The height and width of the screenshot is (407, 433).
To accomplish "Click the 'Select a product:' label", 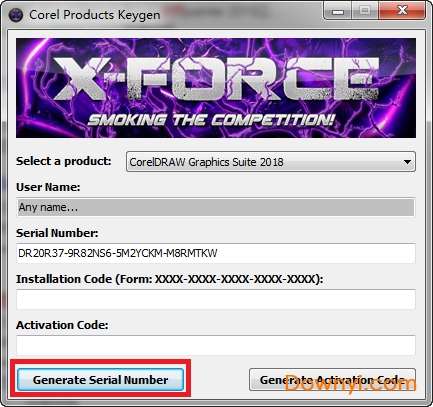I will click(64, 161).
